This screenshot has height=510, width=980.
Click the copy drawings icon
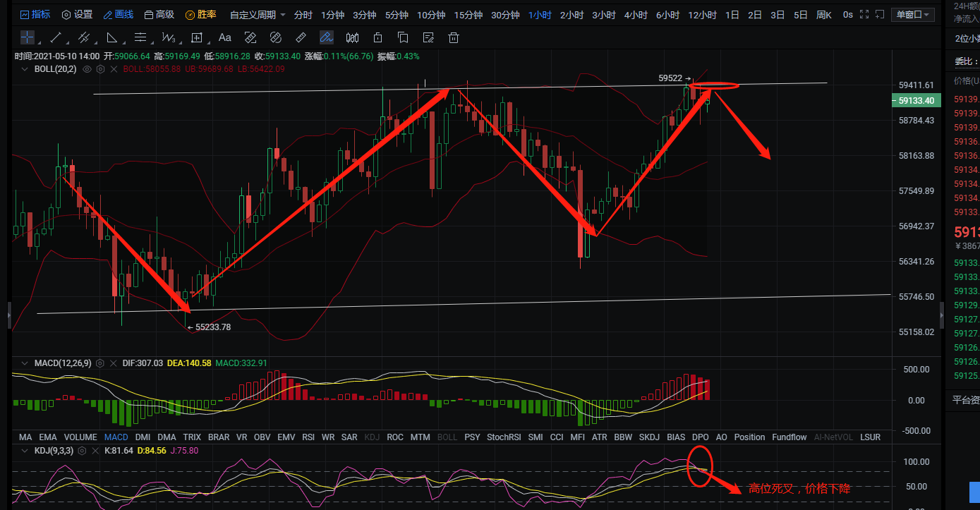click(x=403, y=37)
